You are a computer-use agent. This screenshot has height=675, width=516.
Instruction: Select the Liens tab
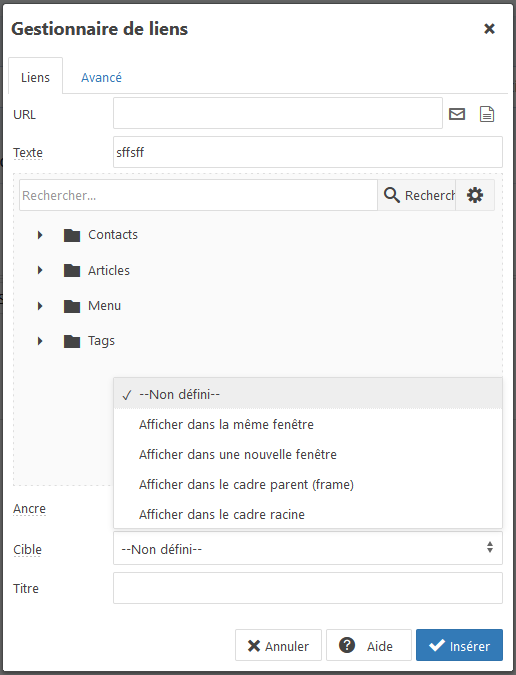[35, 77]
